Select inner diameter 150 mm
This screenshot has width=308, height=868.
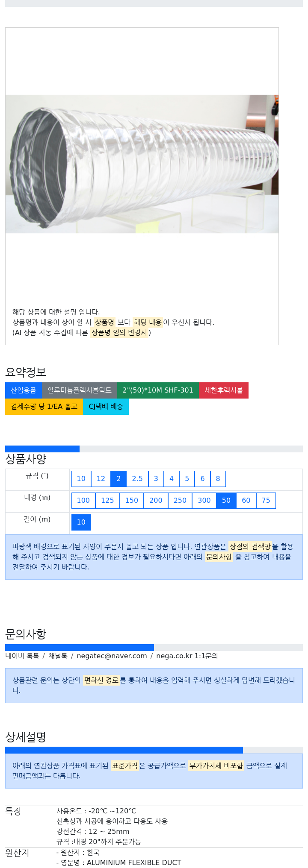[x=132, y=501]
